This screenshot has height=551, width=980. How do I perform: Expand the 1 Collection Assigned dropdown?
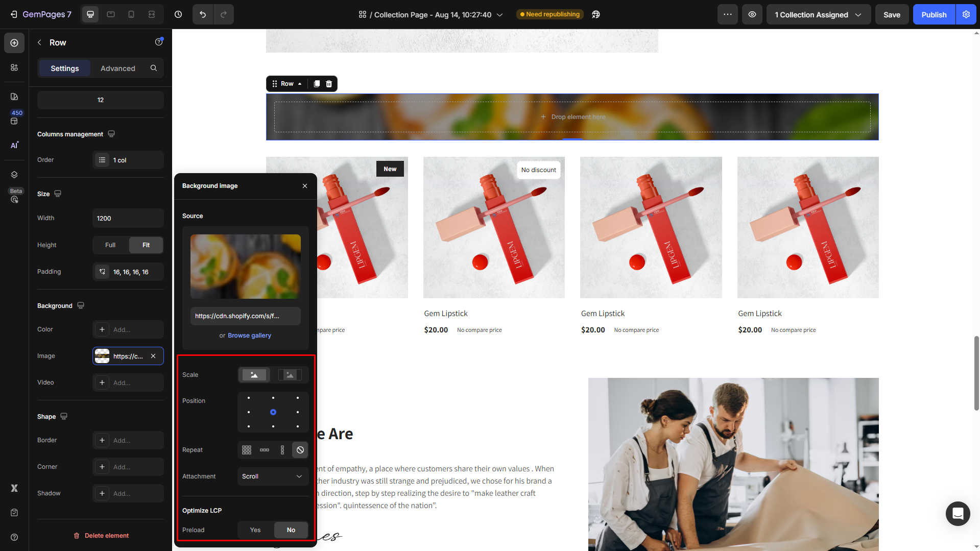click(818, 14)
